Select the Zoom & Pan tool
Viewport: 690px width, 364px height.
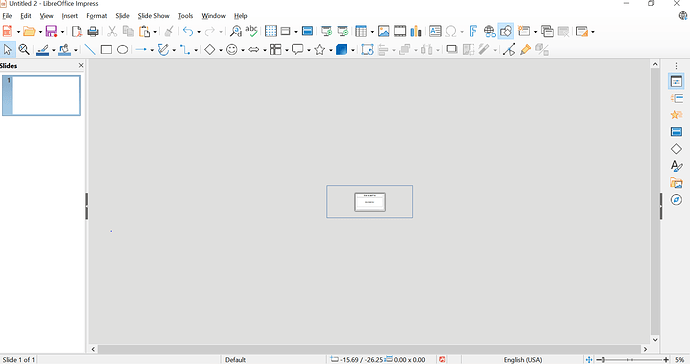(x=24, y=50)
